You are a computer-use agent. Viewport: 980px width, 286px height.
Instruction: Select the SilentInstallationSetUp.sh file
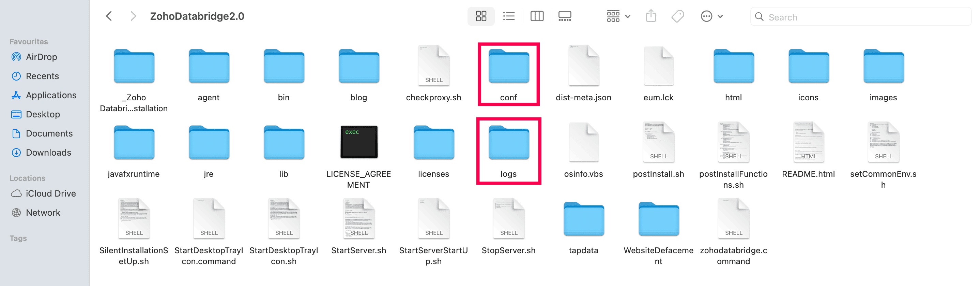tap(134, 218)
